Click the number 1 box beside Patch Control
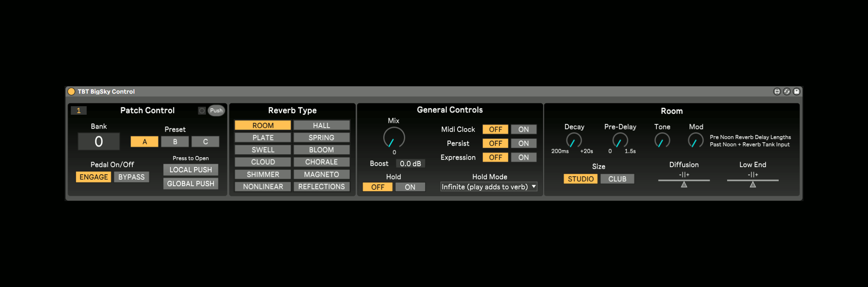 point(79,111)
